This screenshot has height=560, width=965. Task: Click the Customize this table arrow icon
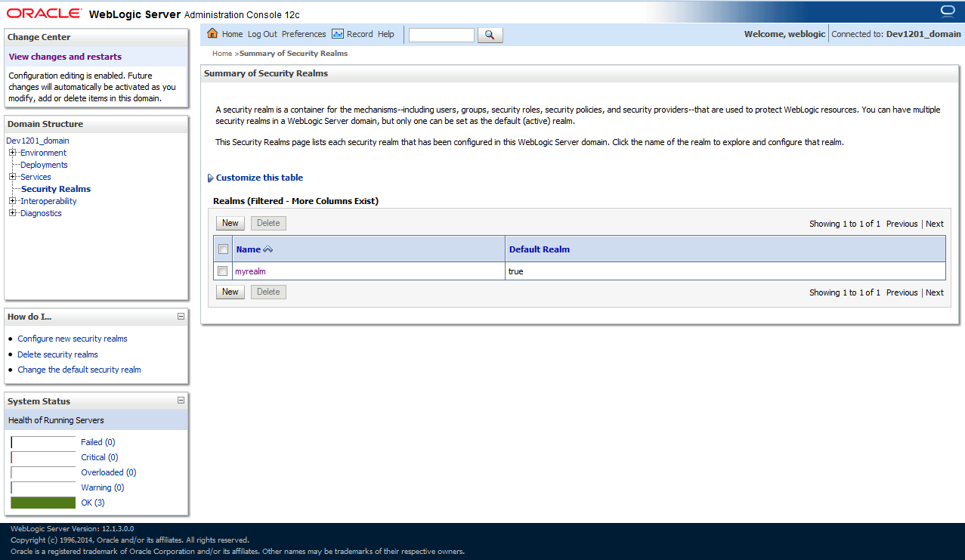click(210, 178)
